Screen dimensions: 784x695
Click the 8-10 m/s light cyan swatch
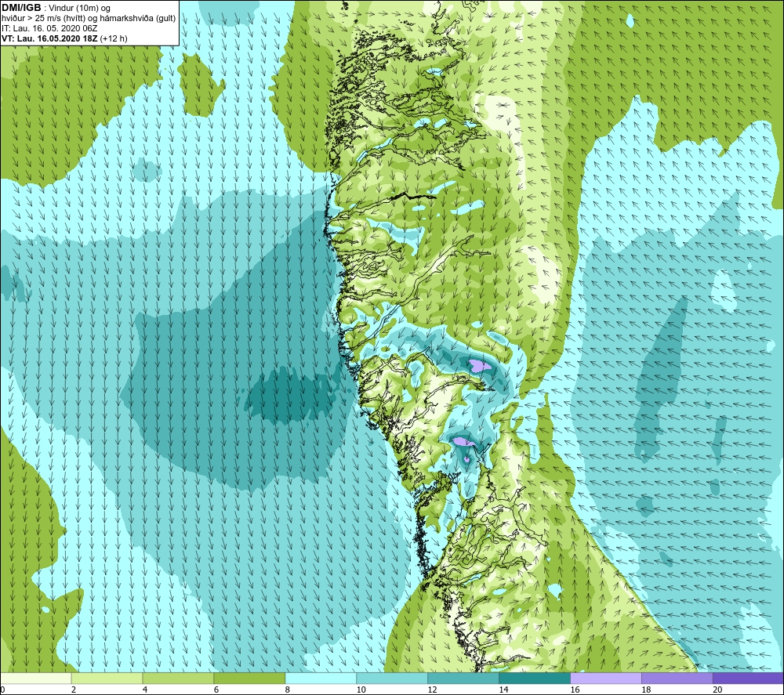321,678
